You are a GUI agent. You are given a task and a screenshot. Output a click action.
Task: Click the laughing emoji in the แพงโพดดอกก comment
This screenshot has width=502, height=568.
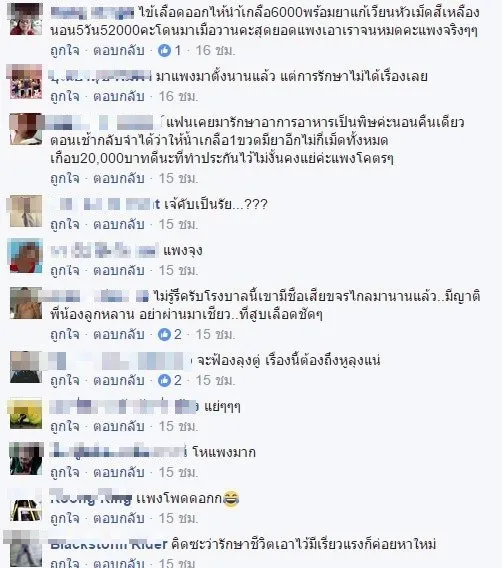[x=231, y=499]
